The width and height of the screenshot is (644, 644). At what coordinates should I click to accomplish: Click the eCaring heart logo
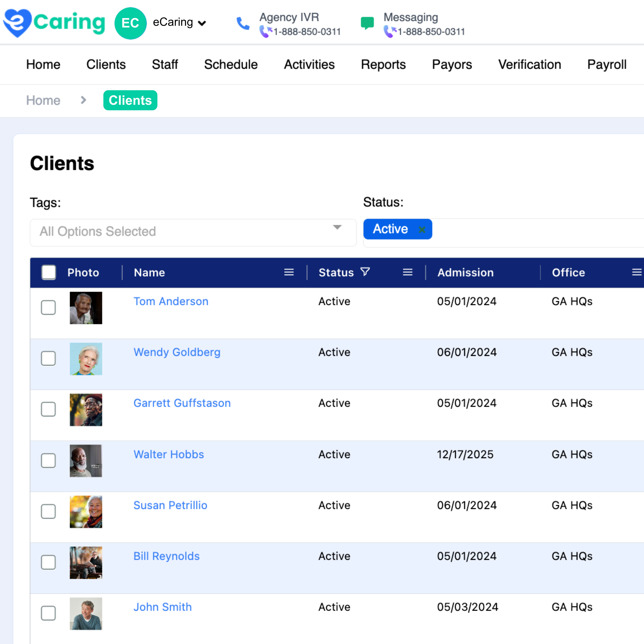tap(17, 23)
